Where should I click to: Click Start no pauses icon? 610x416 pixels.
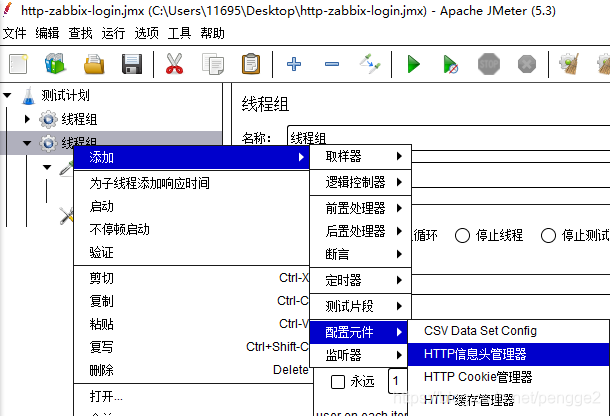click(450, 64)
